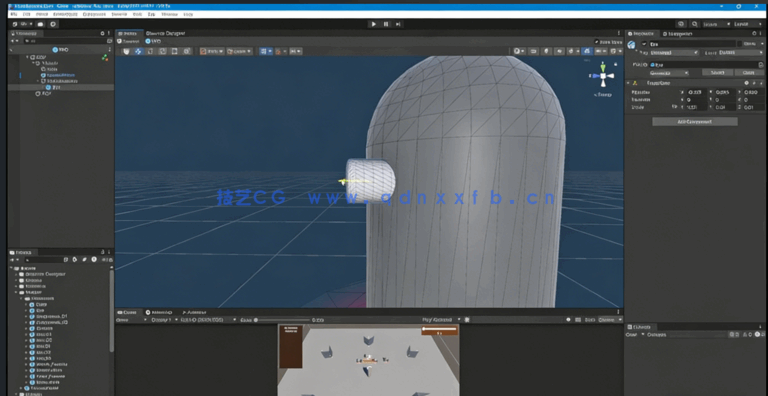Viewport: 768px width, 396px height.
Task: Select the Hand view tool in Scene toolbar
Action: (126, 51)
